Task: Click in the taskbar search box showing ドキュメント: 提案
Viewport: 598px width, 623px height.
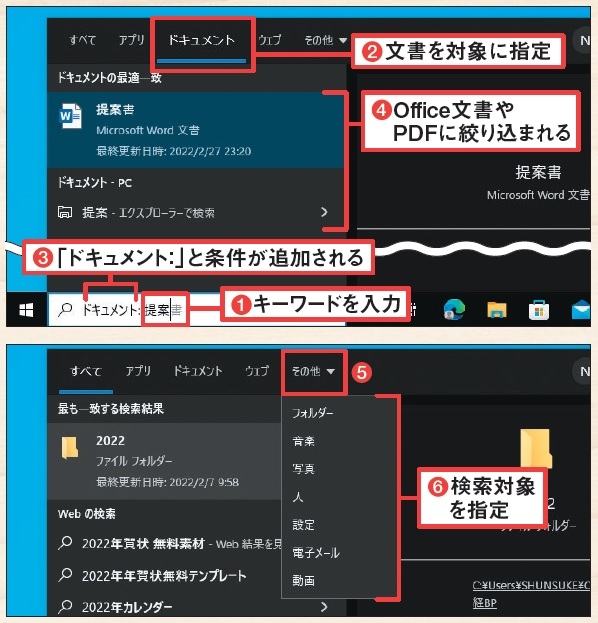Action: pyautogui.click(x=197, y=310)
